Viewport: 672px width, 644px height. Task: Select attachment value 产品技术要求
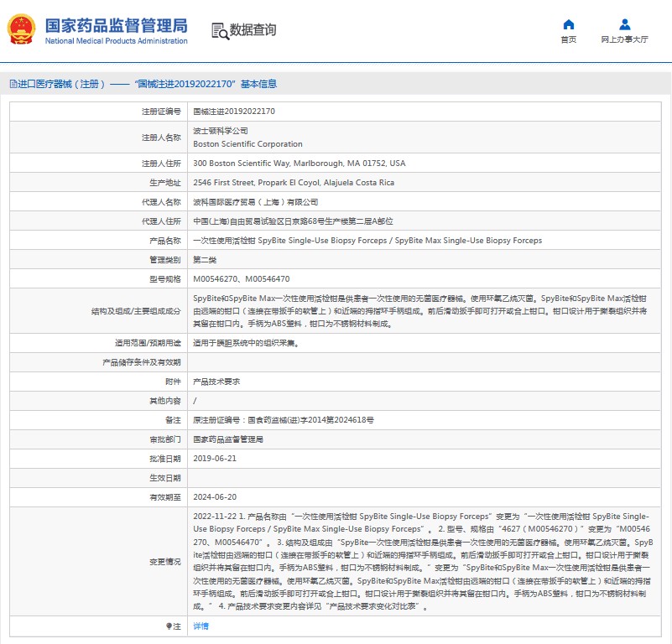[x=216, y=382]
